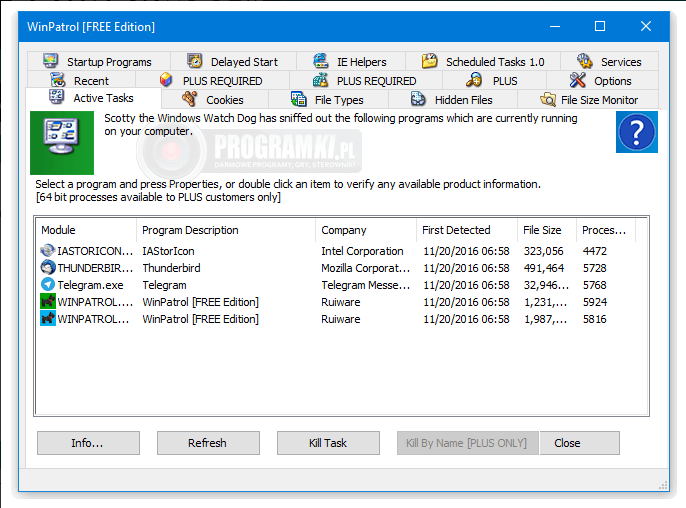The height and width of the screenshot is (508, 686).
Task: Open the Scheduled Tasks 1.0 tab
Action: coord(483,61)
